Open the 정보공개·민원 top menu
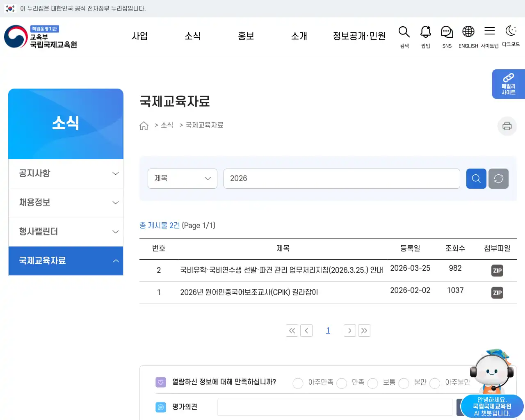 (359, 36)
